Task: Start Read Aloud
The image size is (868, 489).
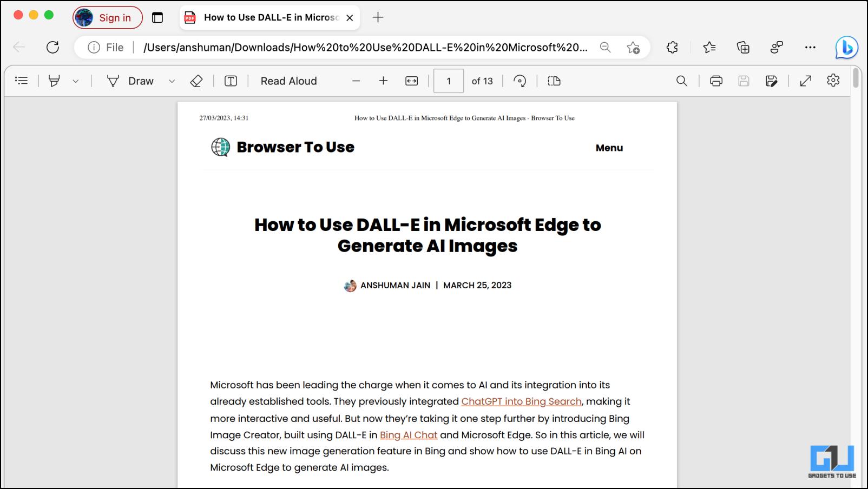Action: 289,81
